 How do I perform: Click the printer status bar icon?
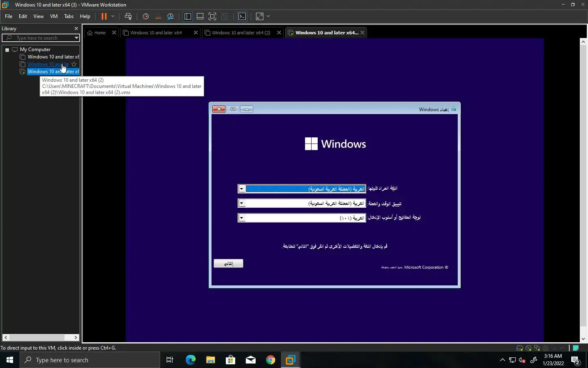(x=546, y=348)
